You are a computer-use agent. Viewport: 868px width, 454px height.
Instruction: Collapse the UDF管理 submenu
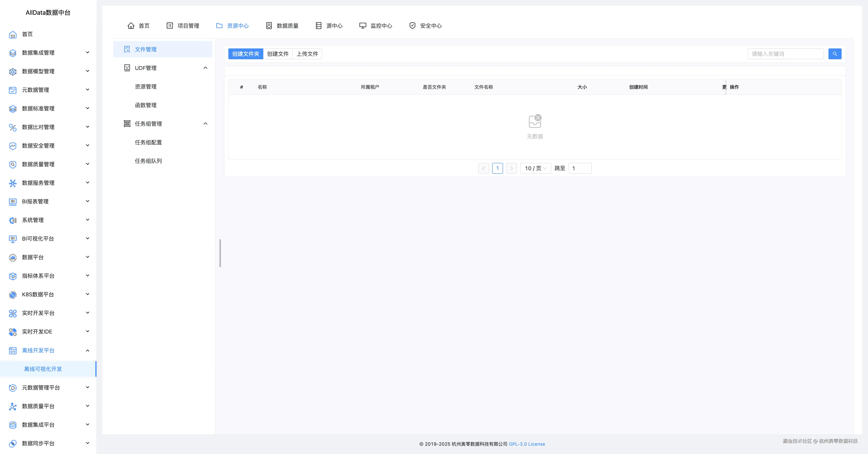205,68
